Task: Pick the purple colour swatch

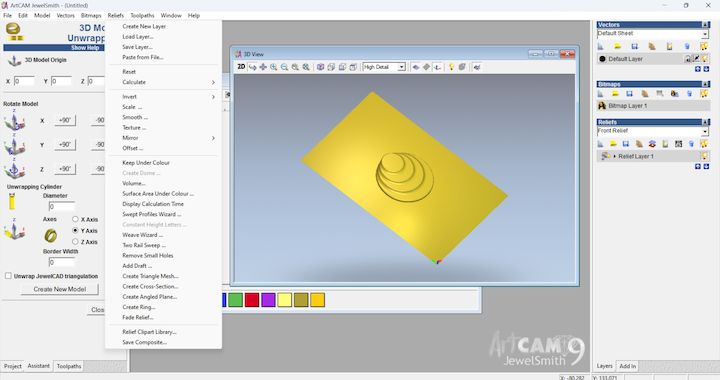Action: 268,300
